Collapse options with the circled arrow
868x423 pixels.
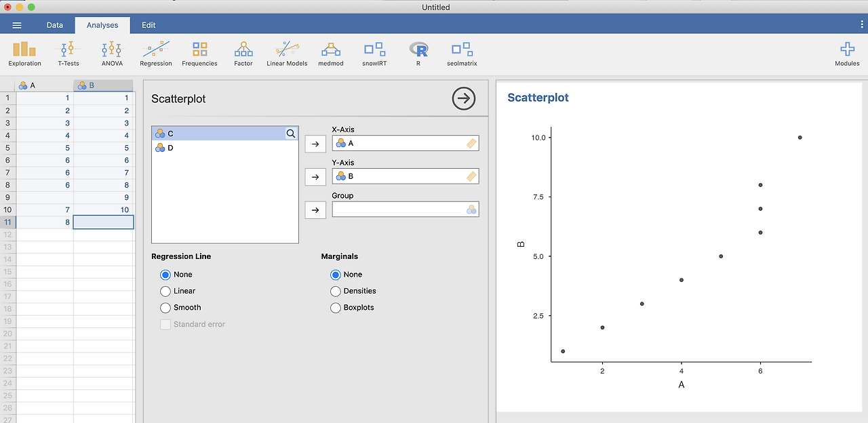tap(464, 98)
